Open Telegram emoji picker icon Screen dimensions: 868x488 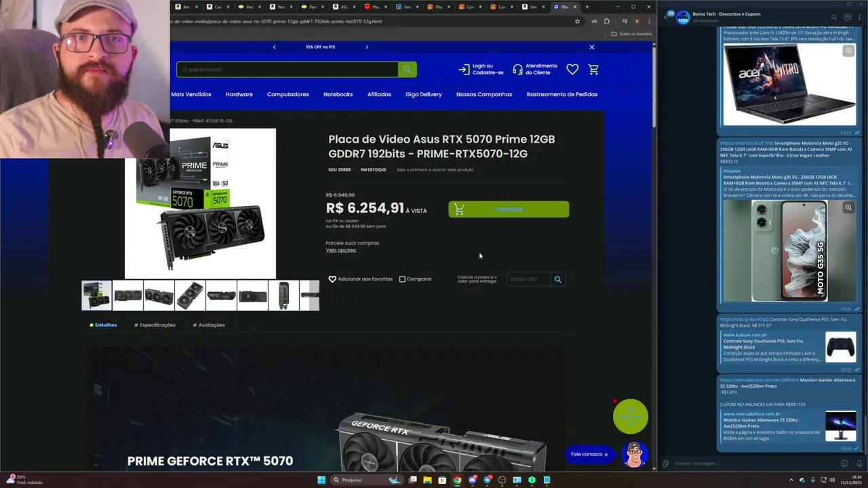coord(844,464)
